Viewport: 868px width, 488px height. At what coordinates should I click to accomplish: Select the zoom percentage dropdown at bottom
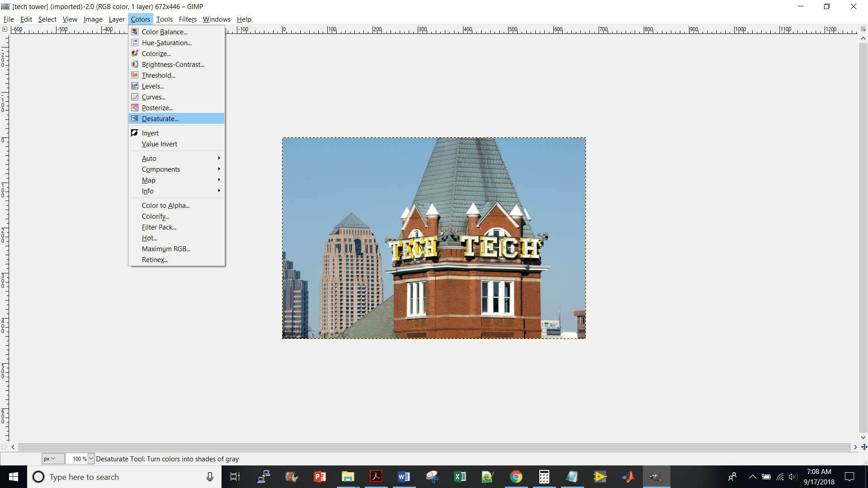[90, 459]
